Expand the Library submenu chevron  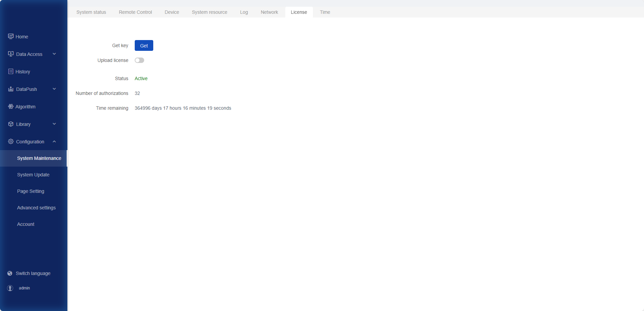[54, 124]
